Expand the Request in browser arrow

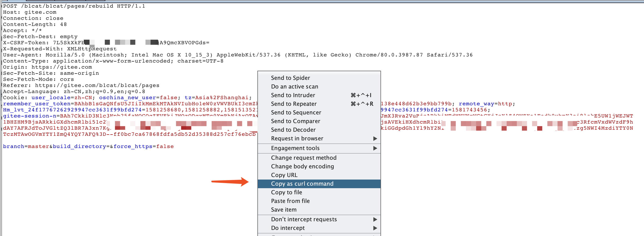375,138
